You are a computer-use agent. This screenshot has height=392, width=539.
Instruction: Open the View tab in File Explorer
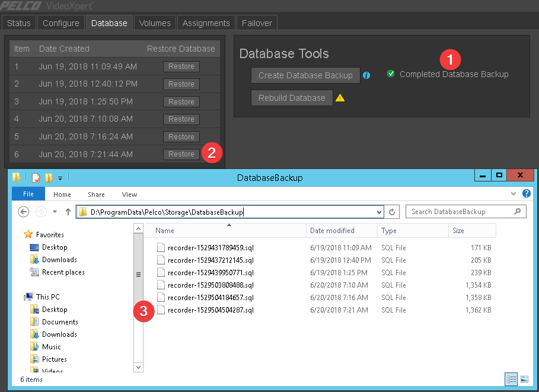coord(129,194)
